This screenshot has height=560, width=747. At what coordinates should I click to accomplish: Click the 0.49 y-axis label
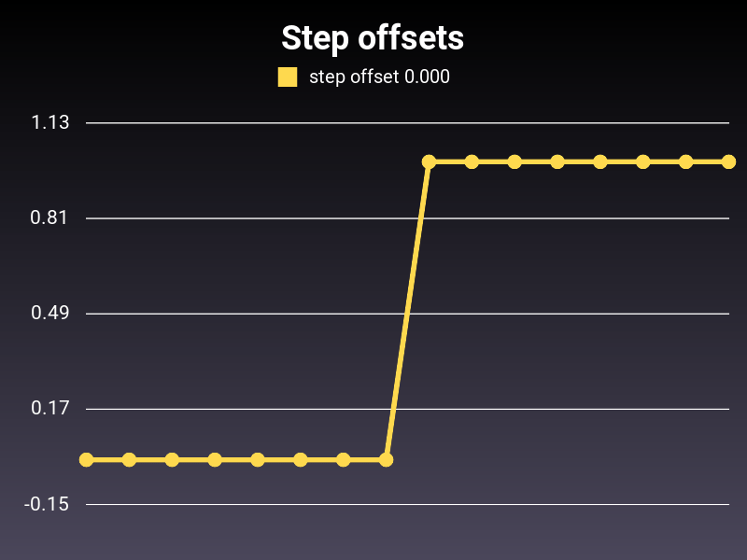(x=50, y=314)
